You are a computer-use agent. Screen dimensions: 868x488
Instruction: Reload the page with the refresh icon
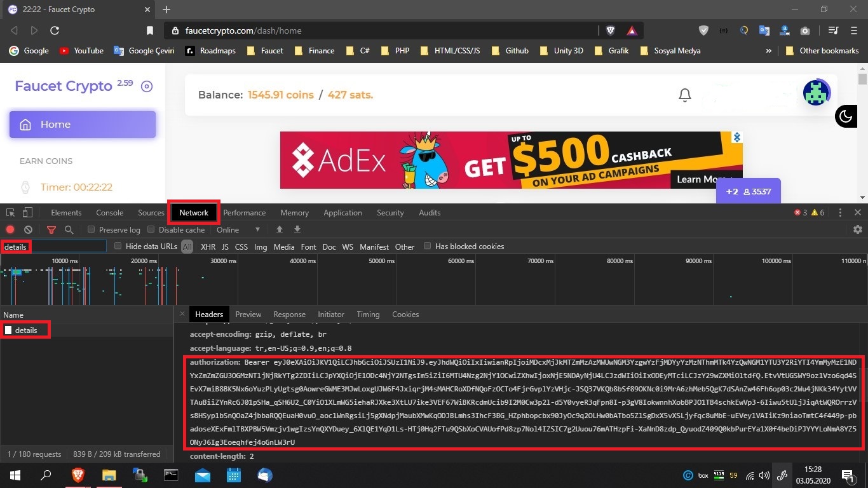pyautogui.click(x=55, y=30)
